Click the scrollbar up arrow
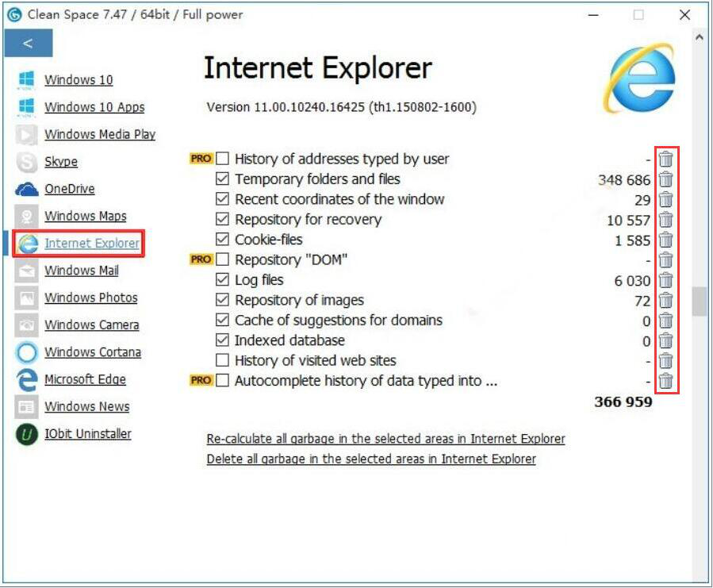Image resolution: width=713 pixels, height=588 pixels. pyautogui.click(x=700, y=38)
